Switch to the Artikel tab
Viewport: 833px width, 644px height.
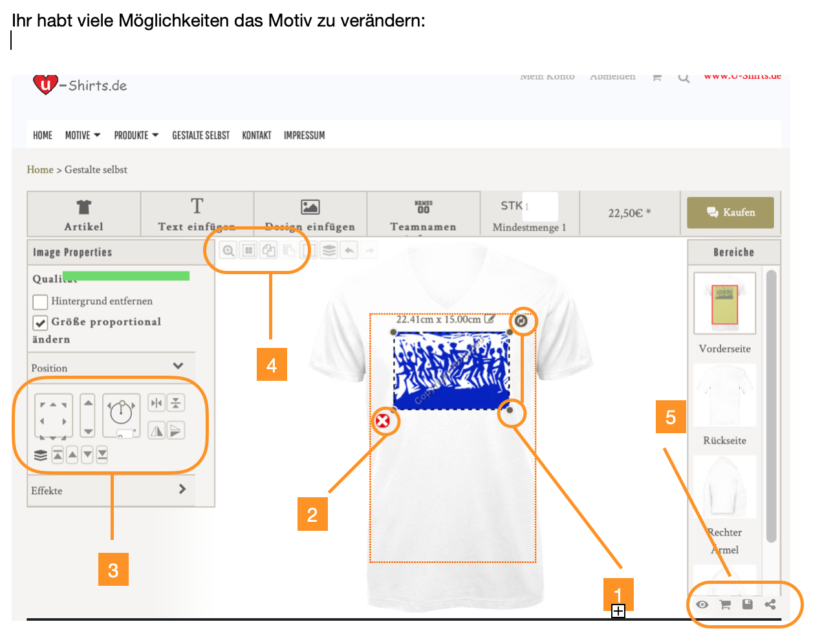(x=83, y=214)
